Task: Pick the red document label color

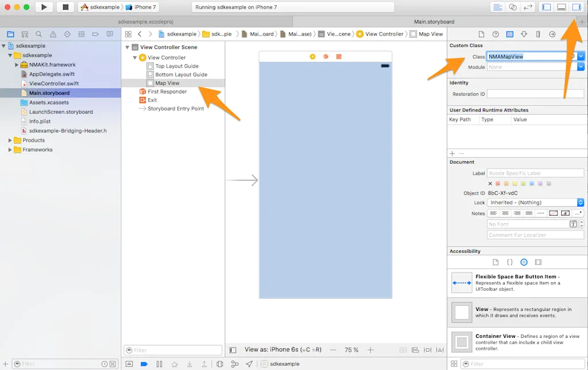Action: point(498,184)
